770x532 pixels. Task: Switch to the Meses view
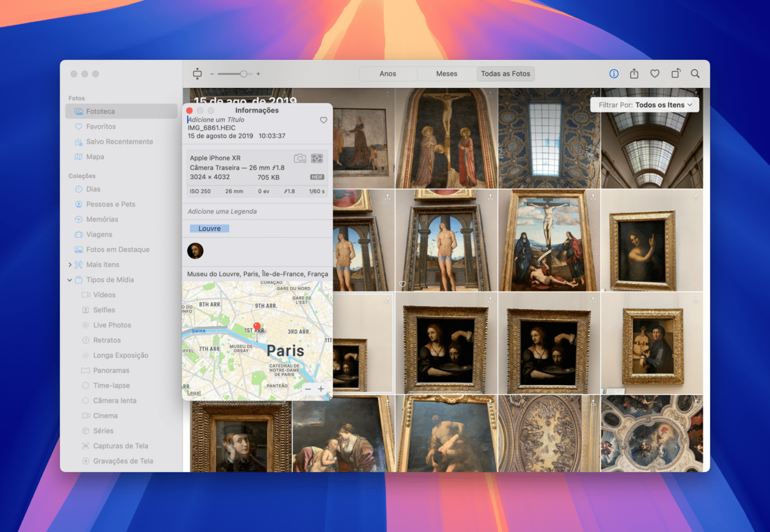447,74
